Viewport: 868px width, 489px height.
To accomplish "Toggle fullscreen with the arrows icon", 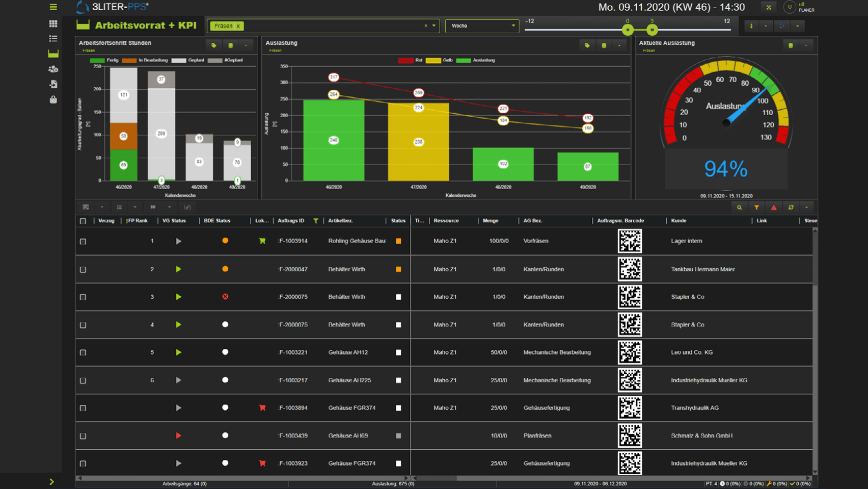I will coord(769,7).
